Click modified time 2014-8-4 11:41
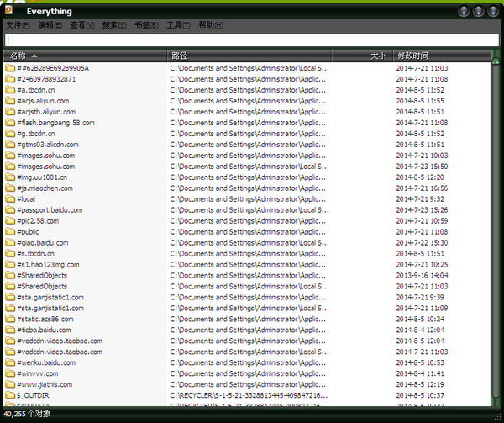Image resolution: width=504 pixels, height=423 pixels. pyautogui.click(x=420, y=373)
